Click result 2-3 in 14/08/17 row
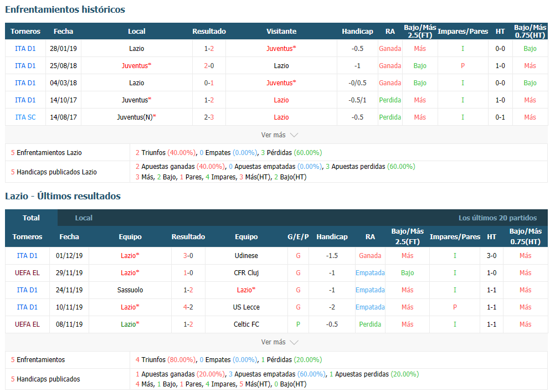The image size is (555, 392). point(209,117)
